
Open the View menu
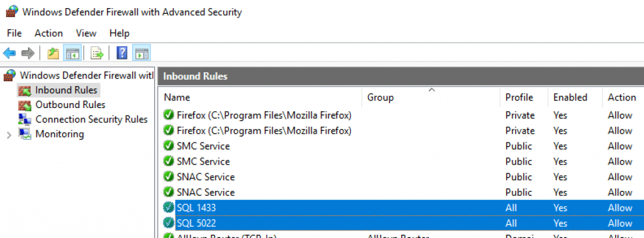tap(86, 33)
